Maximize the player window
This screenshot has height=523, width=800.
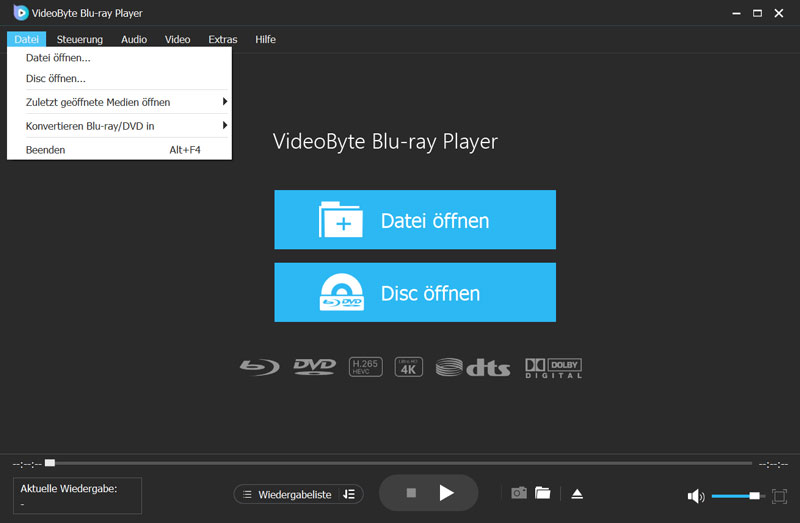pos(757,13)
